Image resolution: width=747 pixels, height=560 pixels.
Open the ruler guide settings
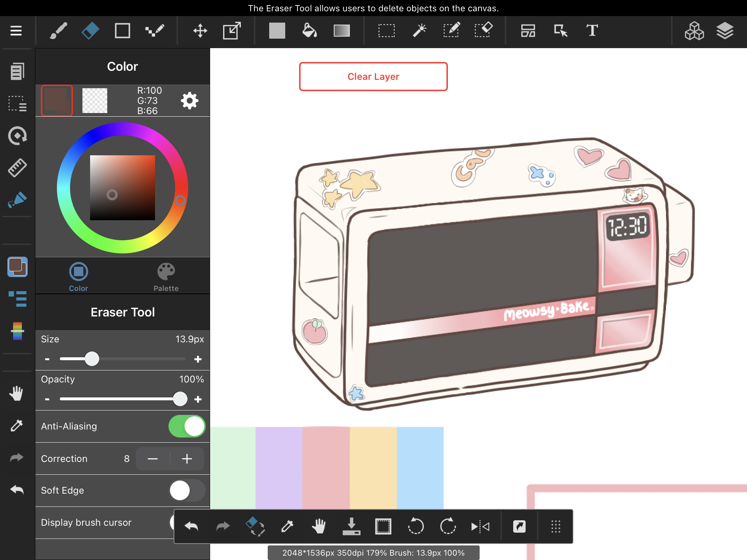[17, 168]
